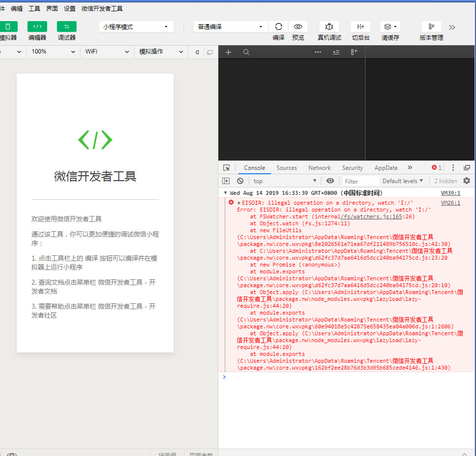Open the top context selector
This screenshot has height=456, width=476.
click(x=285, y=181)
